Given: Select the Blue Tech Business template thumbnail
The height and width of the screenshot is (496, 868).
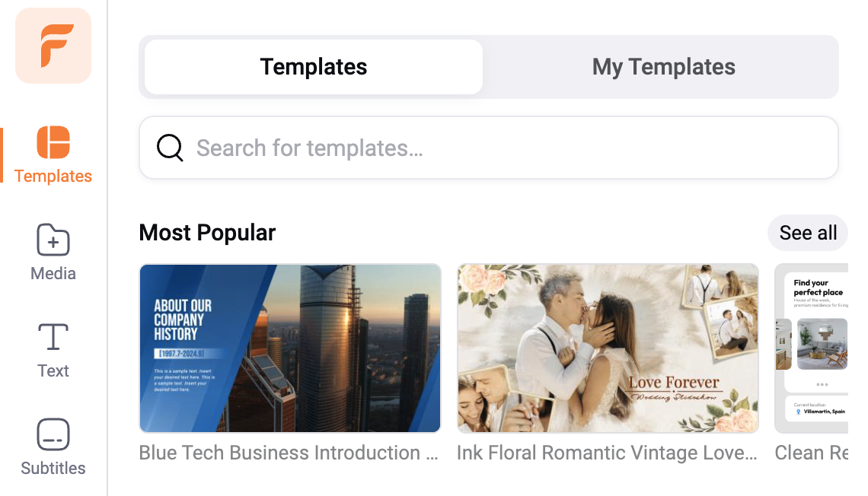Looking at the screenshot, I should (290, 348).
